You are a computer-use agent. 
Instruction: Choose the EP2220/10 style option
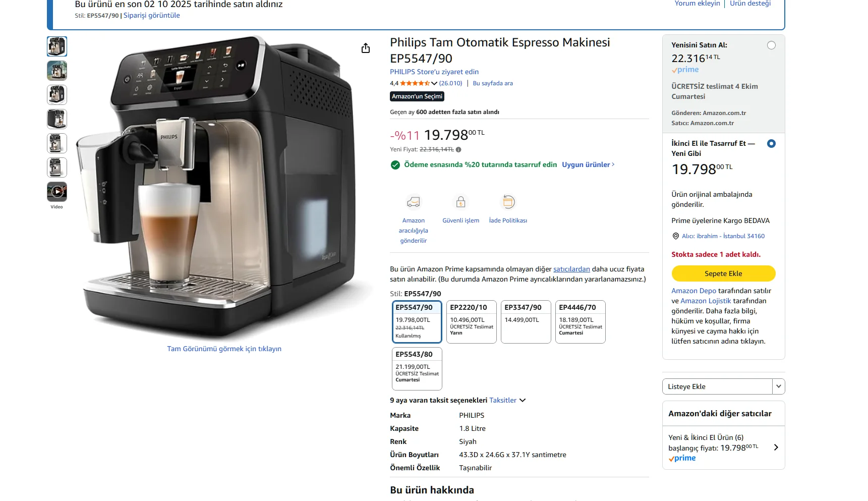(472, 322)
